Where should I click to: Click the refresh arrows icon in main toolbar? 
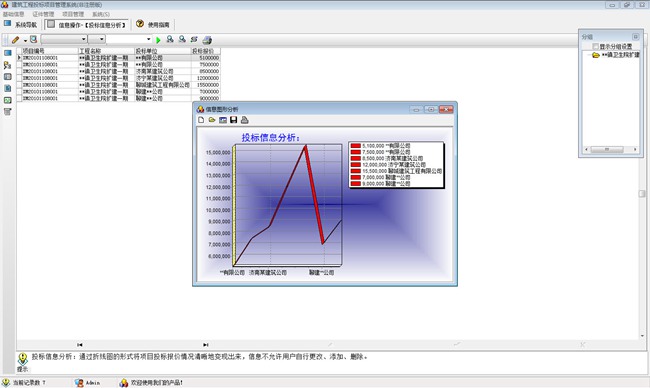pyautogui.click(x=194, y=39)
